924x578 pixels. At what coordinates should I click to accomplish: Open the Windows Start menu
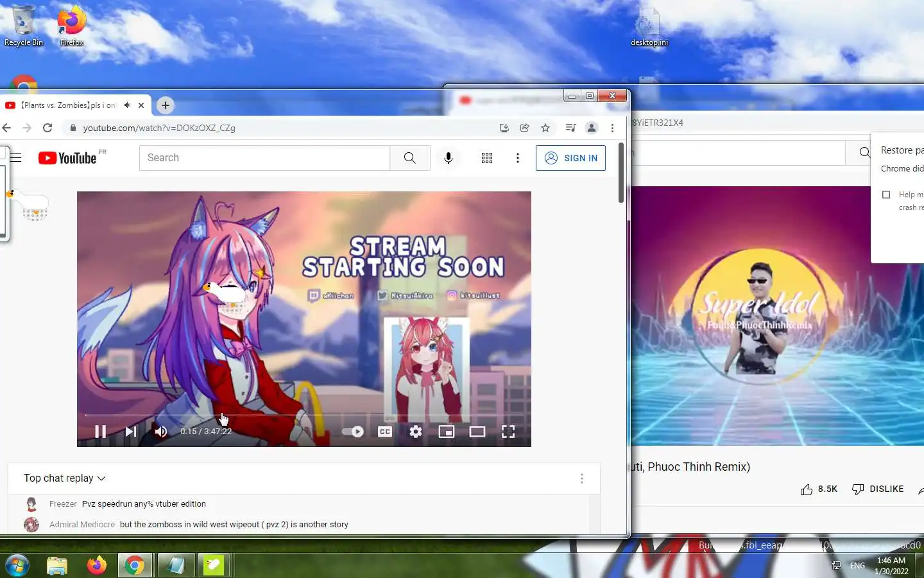[x=17, y=565]
